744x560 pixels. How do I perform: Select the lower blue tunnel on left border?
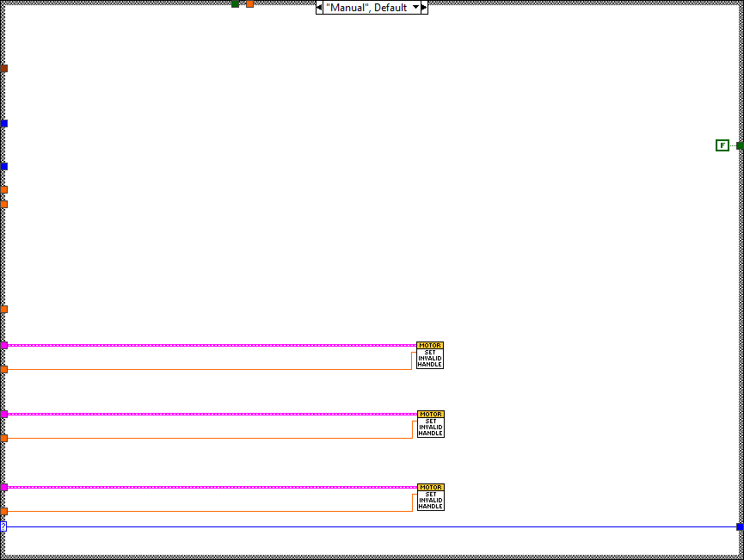coord(3,166)
